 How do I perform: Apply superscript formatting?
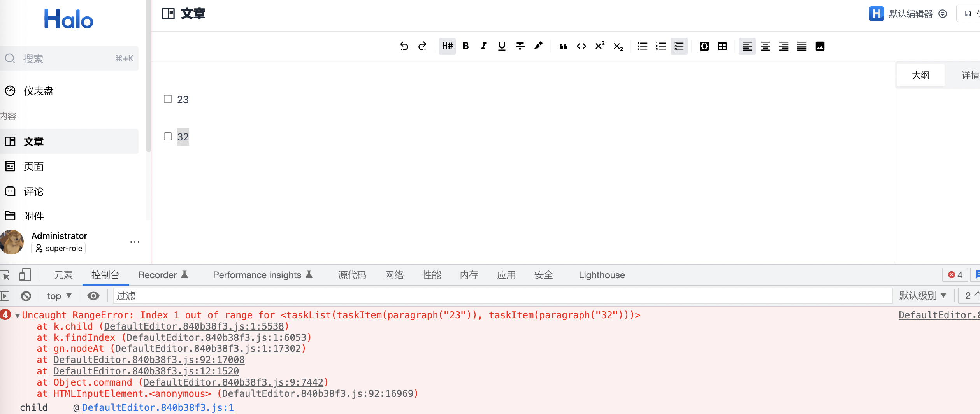(x=600, y=46)
